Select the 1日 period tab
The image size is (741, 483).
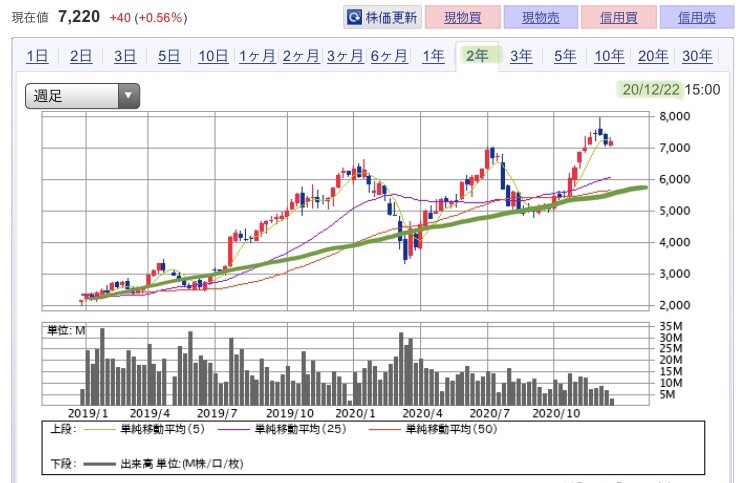point(37,56)
